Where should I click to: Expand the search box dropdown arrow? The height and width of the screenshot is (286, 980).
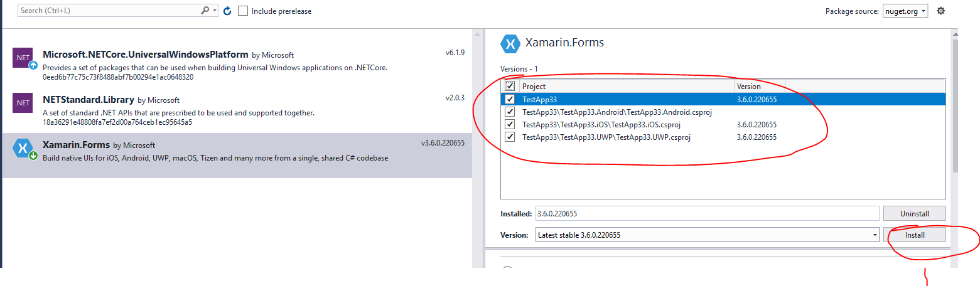point(215,11)
